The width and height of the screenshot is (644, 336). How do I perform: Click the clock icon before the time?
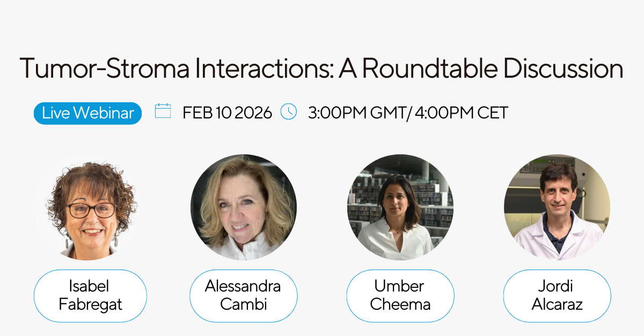[289, 111]
